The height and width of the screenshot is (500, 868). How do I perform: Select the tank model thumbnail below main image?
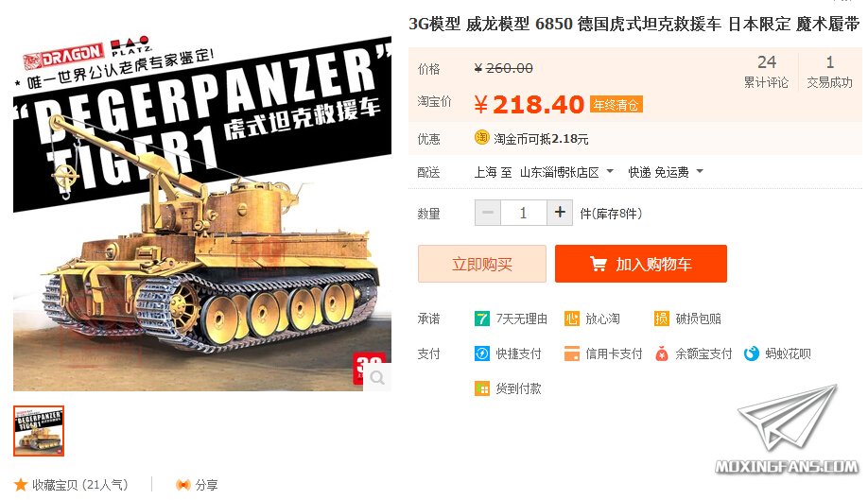(x=39, y=431)
